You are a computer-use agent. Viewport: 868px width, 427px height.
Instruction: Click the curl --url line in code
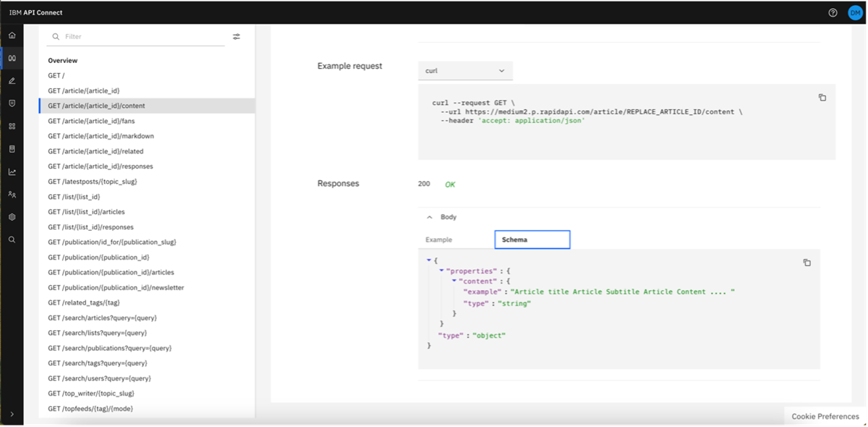click(591, 112)
